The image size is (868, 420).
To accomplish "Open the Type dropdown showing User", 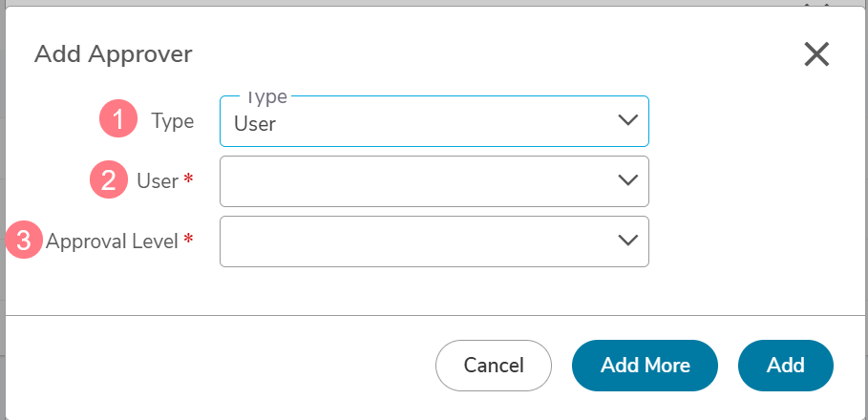I will click(434, 121).
